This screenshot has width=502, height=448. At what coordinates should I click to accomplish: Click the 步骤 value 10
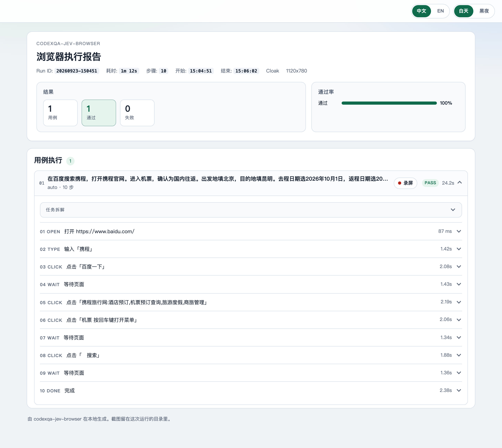[x=164, y=71]
